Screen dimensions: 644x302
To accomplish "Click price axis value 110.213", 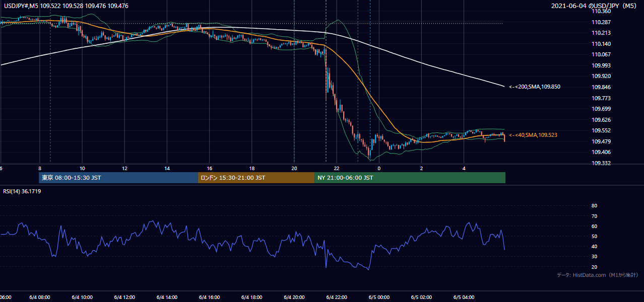I will click(601, 33).
